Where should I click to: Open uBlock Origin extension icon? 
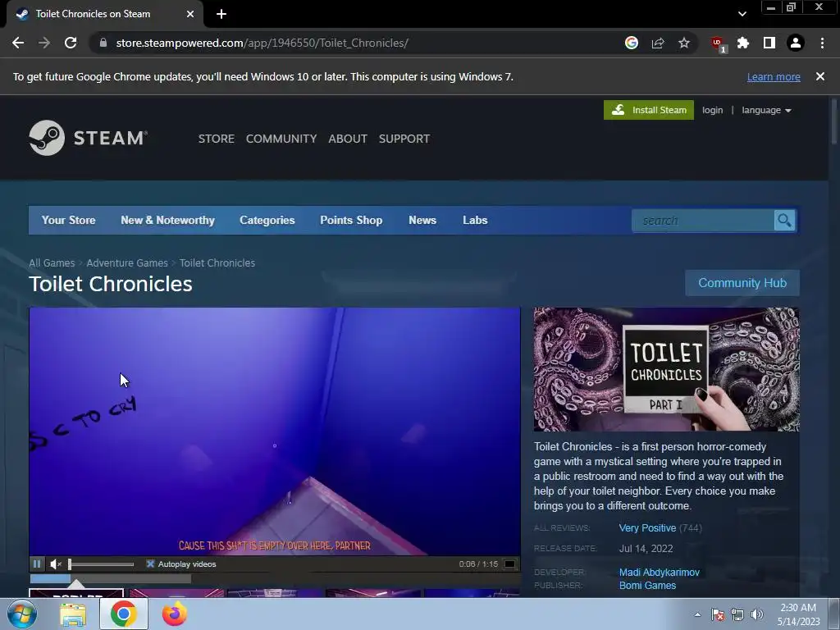(x=718, y=44)
